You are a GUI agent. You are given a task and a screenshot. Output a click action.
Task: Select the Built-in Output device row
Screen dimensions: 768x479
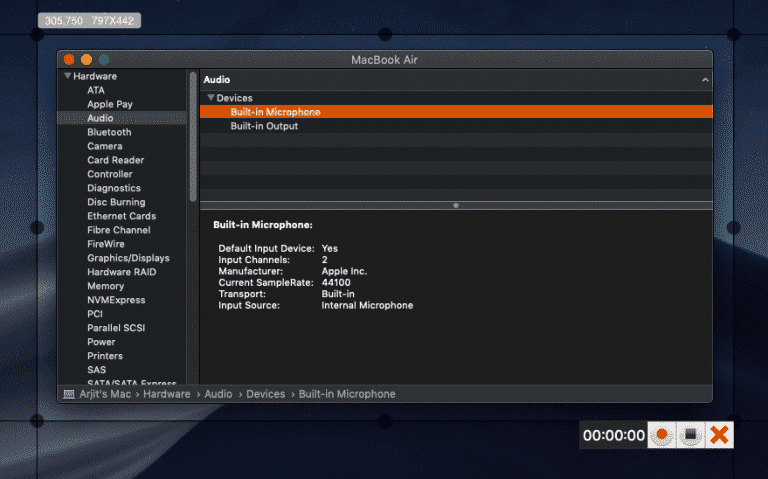(456, 126)
